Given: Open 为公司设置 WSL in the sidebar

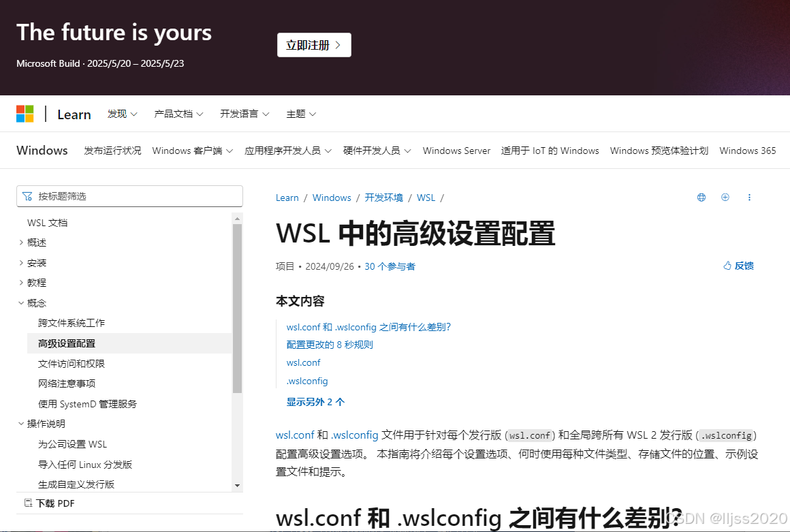Looking at the screenshot, I should click(73, 444).
